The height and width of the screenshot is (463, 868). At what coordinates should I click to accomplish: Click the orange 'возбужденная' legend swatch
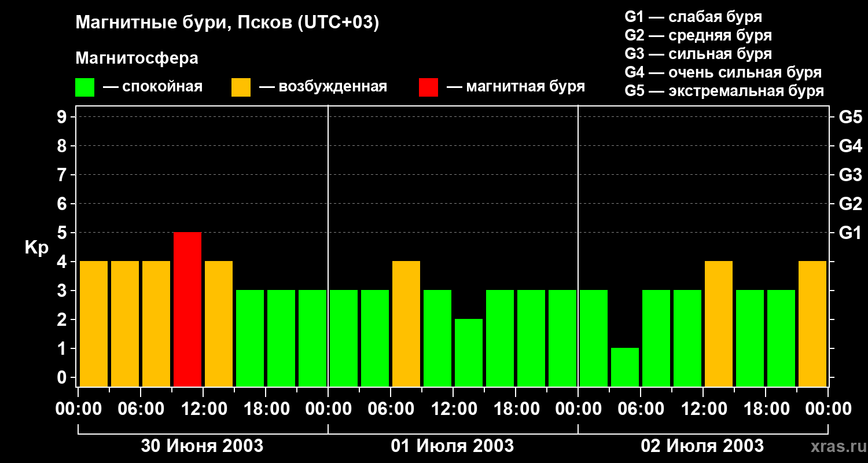[241, 87]
